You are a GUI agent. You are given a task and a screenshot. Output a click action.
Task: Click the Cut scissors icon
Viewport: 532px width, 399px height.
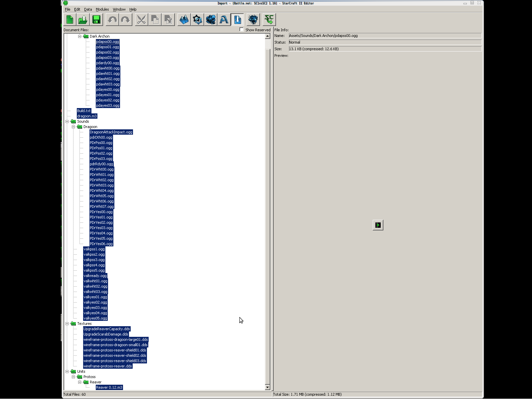[141, 20]
